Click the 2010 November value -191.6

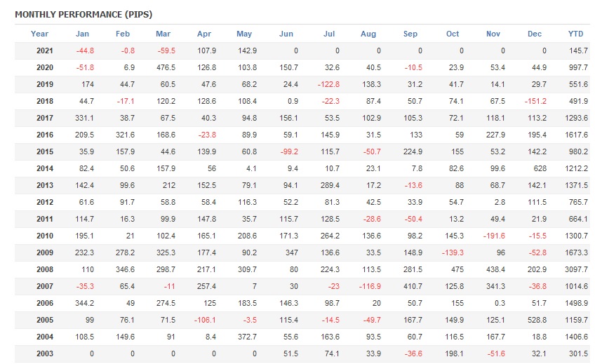(x=497, y=236)
